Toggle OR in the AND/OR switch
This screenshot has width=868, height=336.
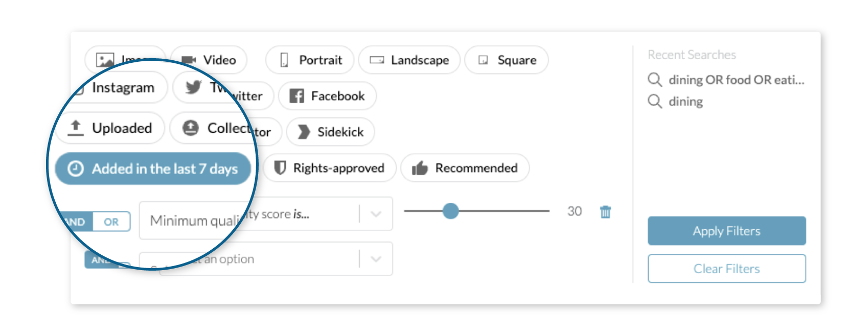(111, 222)
